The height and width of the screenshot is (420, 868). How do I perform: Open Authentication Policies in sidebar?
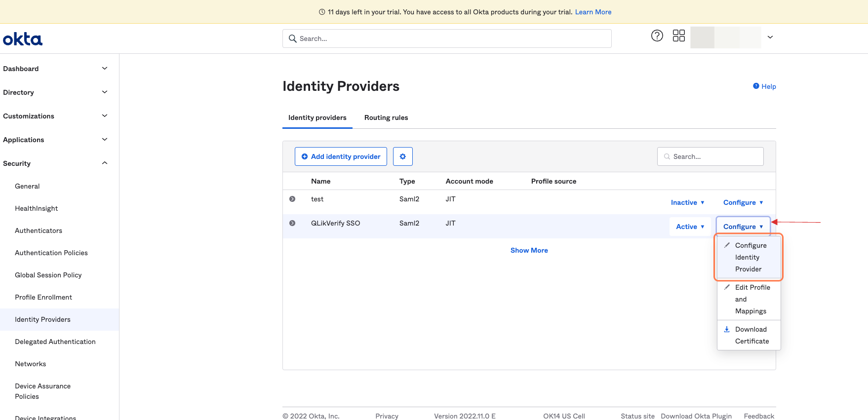[x=51, y=253]
